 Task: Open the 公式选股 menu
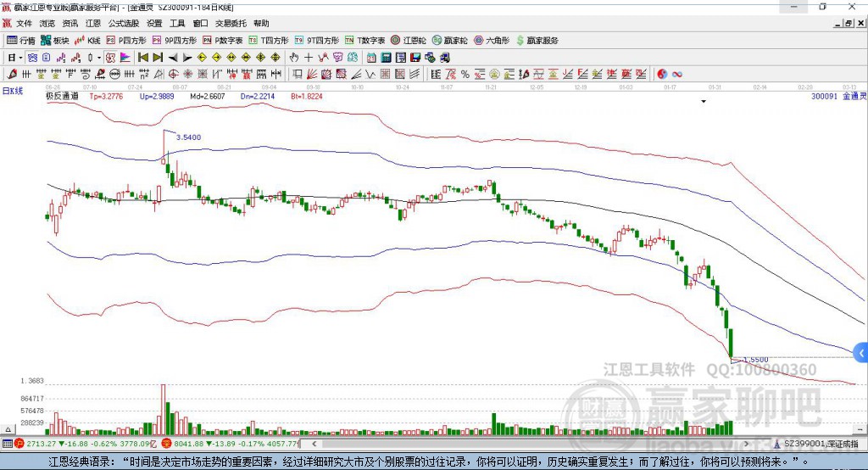pos(123,24)
